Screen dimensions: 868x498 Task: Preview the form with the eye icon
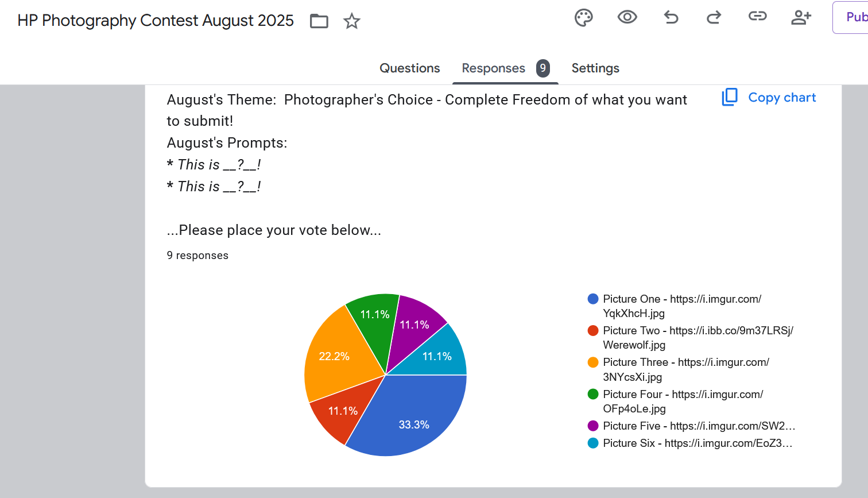pos(627,17)
